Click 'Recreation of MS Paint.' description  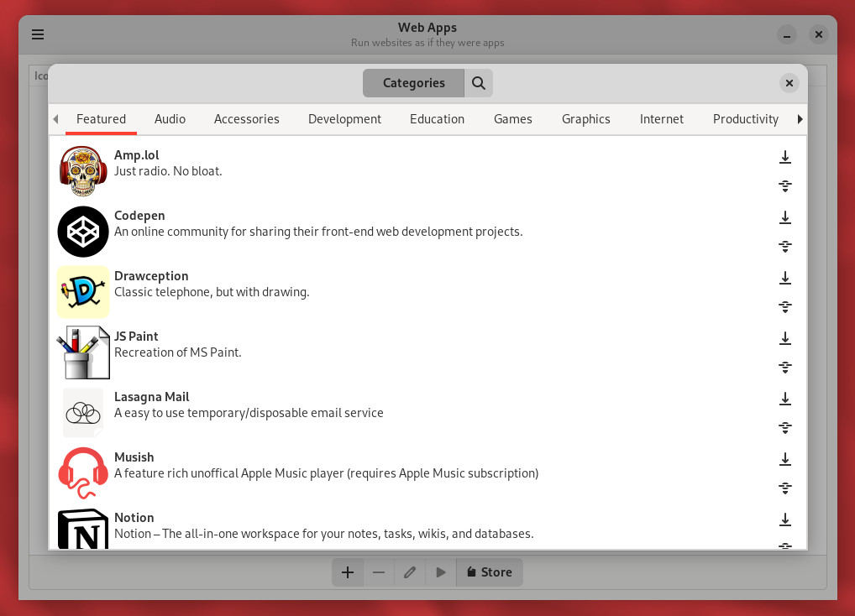coord(178,352)
